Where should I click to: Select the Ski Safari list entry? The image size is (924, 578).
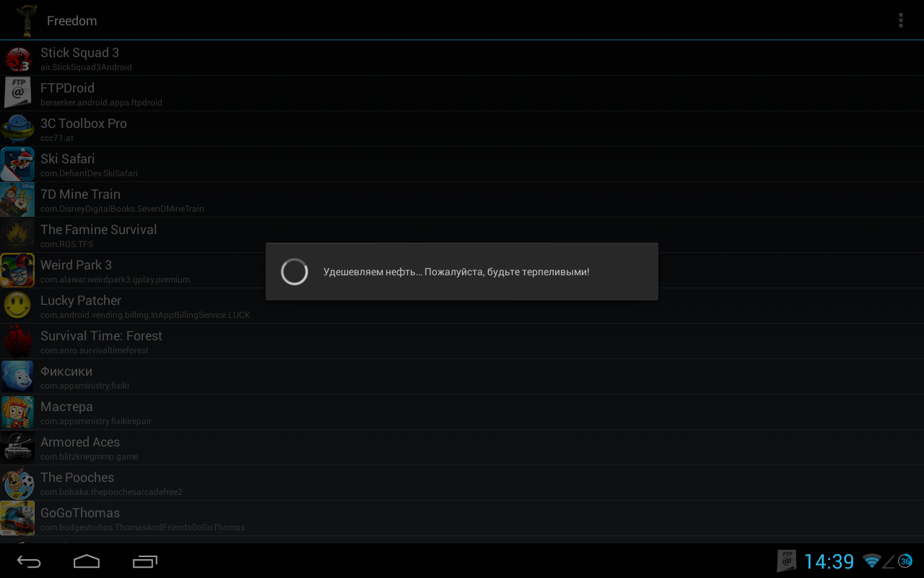pyautogui.click(x=462, y=165)
